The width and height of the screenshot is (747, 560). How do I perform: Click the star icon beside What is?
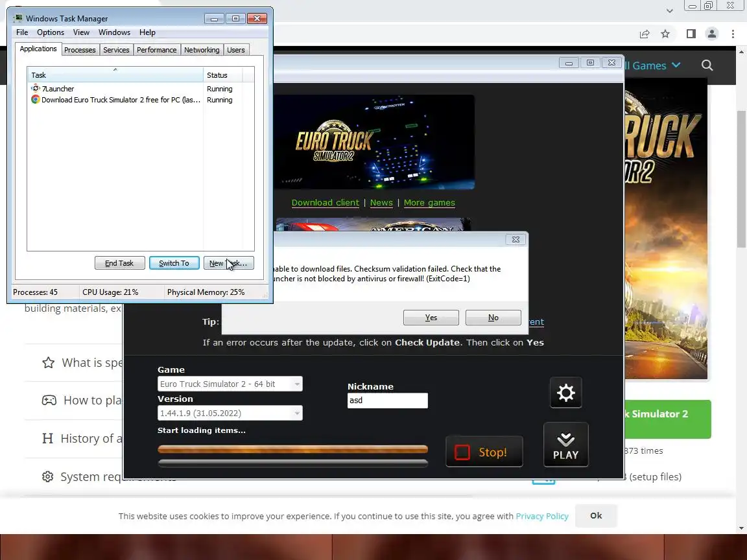[48, 363]
